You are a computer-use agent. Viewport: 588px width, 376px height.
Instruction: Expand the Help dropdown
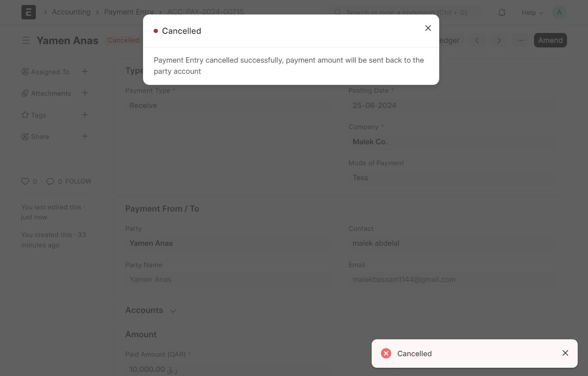(532, 13)
